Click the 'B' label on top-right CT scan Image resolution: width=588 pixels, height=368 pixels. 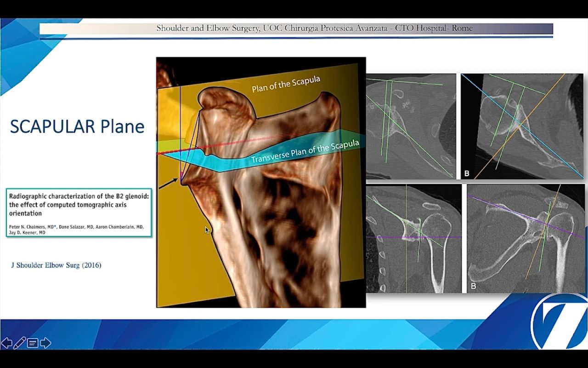coord(467,173)
